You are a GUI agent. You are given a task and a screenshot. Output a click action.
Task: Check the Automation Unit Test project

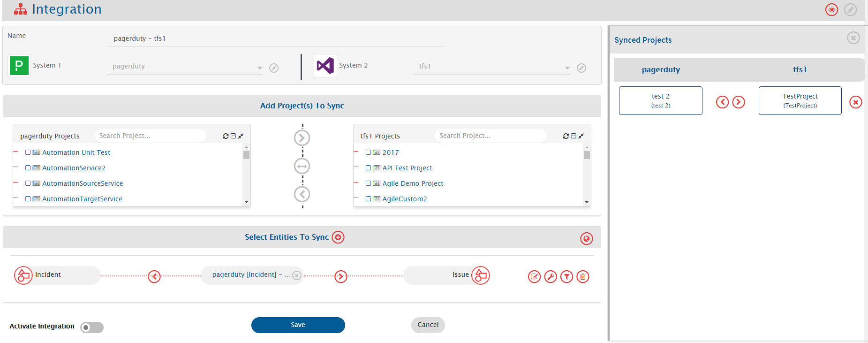[x=28, y=152]
